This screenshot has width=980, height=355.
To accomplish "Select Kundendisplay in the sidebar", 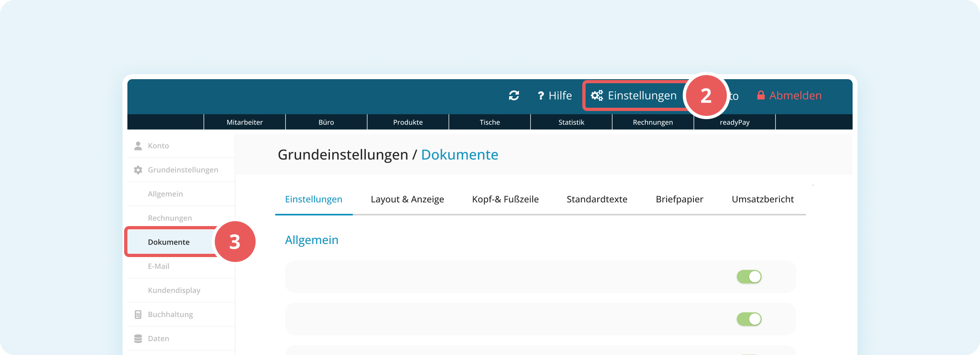I will [181, 290].
